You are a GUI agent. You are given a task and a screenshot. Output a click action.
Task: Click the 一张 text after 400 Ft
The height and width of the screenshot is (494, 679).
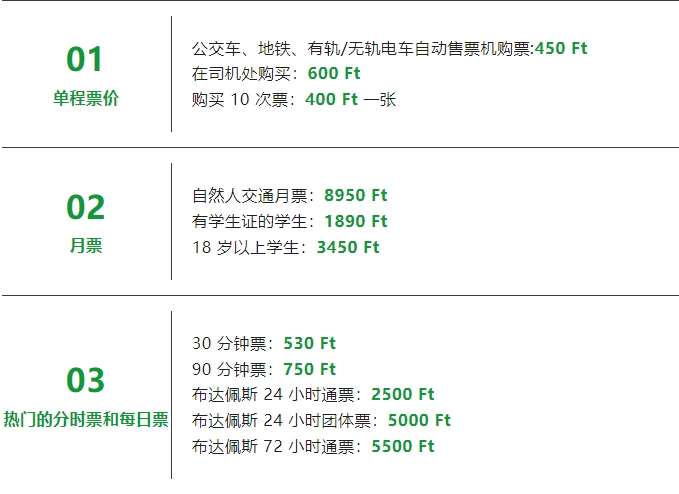click(x=379, y=100)
